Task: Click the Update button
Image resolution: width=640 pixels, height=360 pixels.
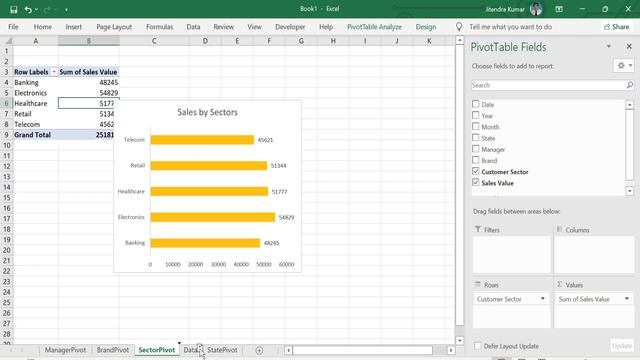Action: [x=622, y=346]
